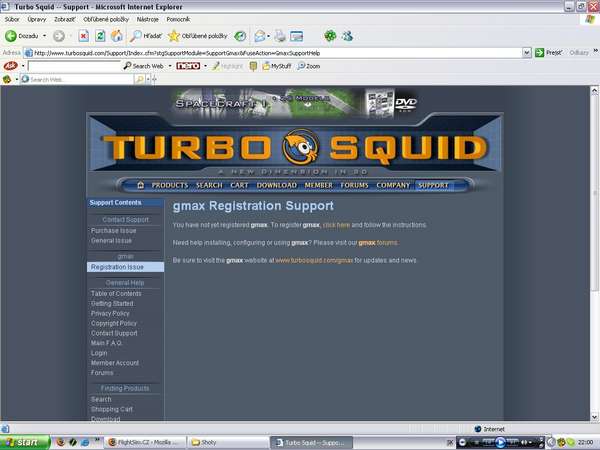This screenshot has width=600, height=450.
Task: Click the Prejsť go button
Action: tap(549, 53)
